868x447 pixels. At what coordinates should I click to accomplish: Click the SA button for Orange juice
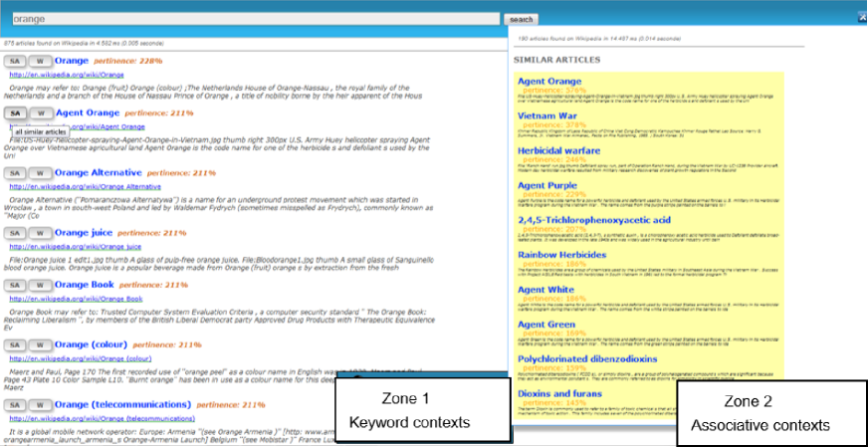click(15, 233)
